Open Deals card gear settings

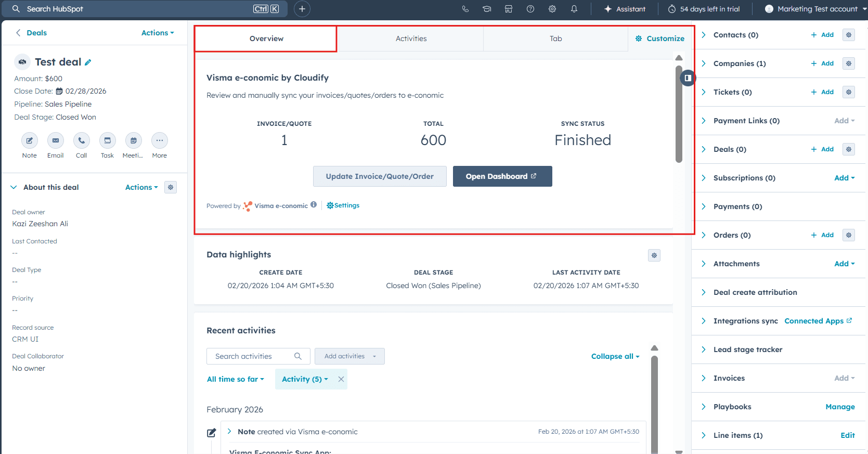coord(849,149)
